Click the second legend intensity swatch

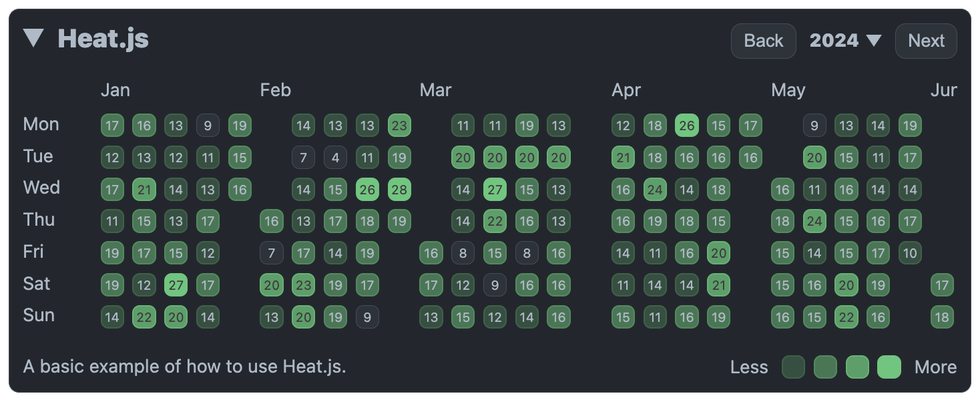coord(825,367)
